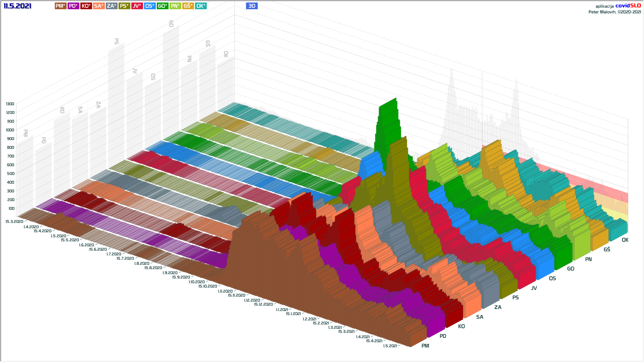The height and width of the screenshot is (362, 644).
Task: Toggle the KO* dark red button
Action: [x=86, y=6]
